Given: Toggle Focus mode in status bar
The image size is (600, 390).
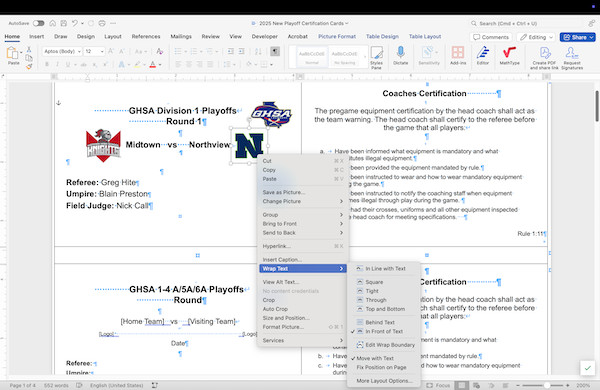Looking at the screenshot, I should click(x=439, y=385).
